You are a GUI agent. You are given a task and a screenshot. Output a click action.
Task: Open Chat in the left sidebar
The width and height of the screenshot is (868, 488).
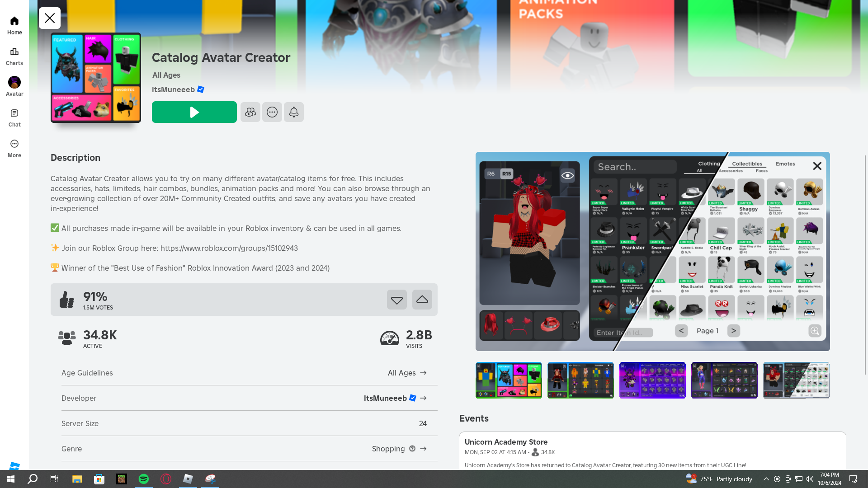coord(14,117)
